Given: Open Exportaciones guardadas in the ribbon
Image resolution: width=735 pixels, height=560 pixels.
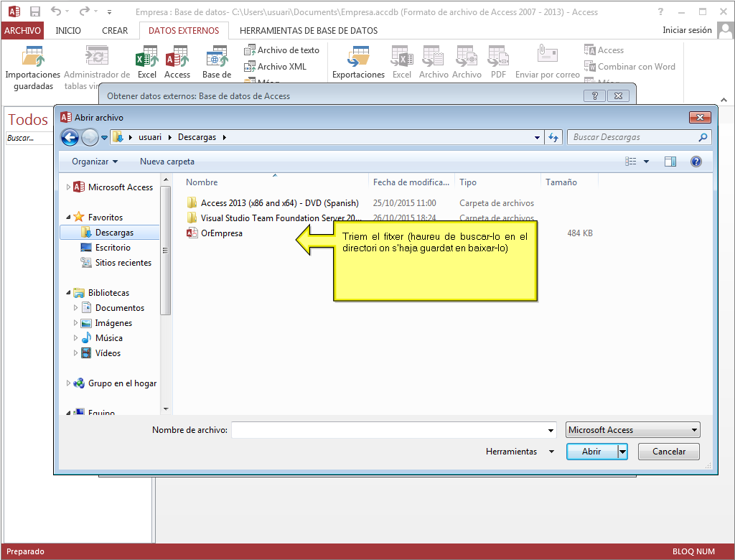Looking at the screenshot, I should 358,62.
